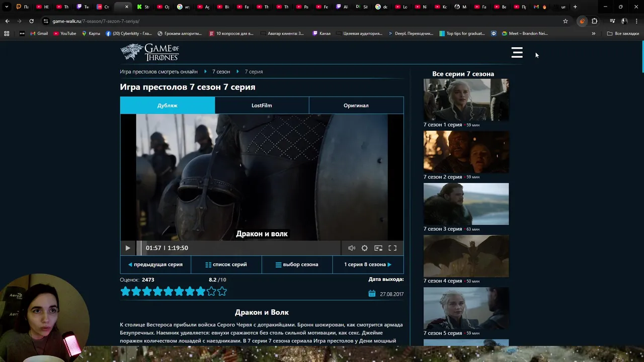Open выбор сезона
The height and width of the screenshot is (362, 644).
[x=297, y=264]
